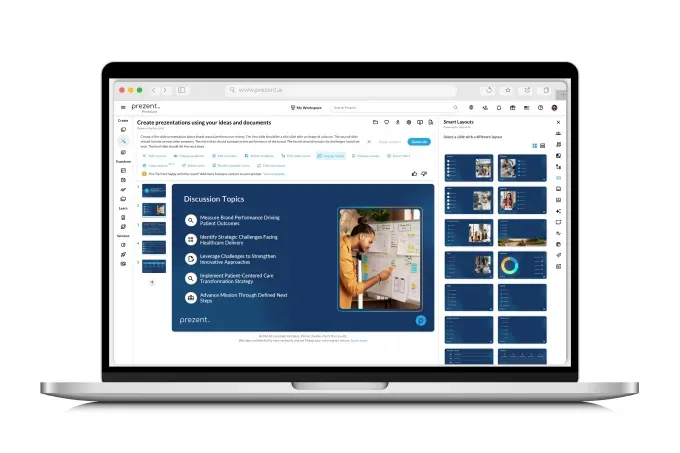Close the Smart Layouts panel

point(558,122)
